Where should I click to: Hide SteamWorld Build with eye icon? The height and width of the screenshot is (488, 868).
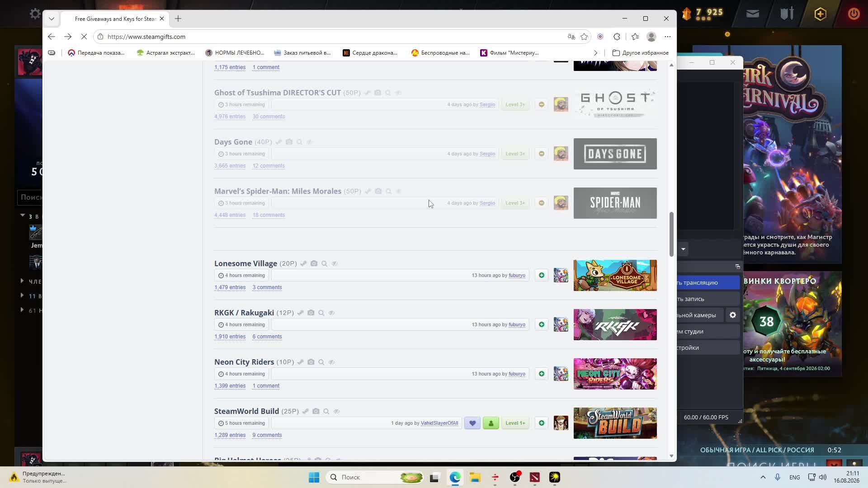(336, 411)
